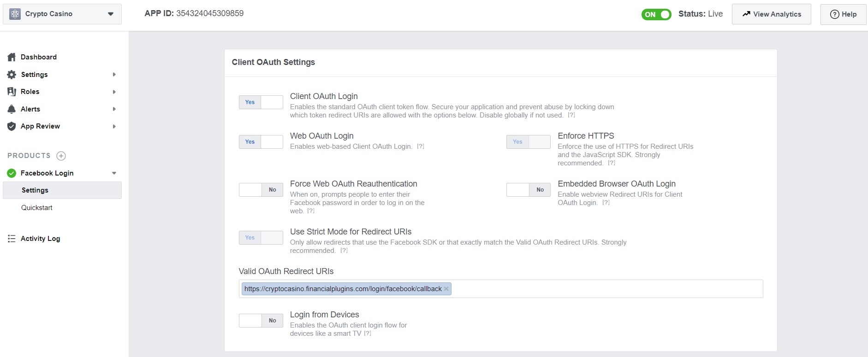Click the App Review shield icon
The height and width of the screenshot is (357, 868).
12,126
